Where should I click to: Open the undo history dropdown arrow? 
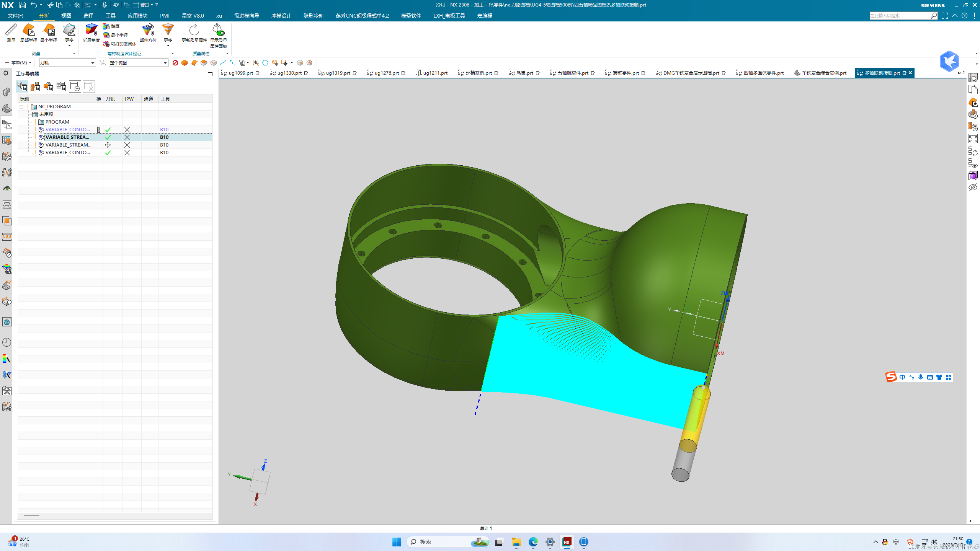point(41,5)
